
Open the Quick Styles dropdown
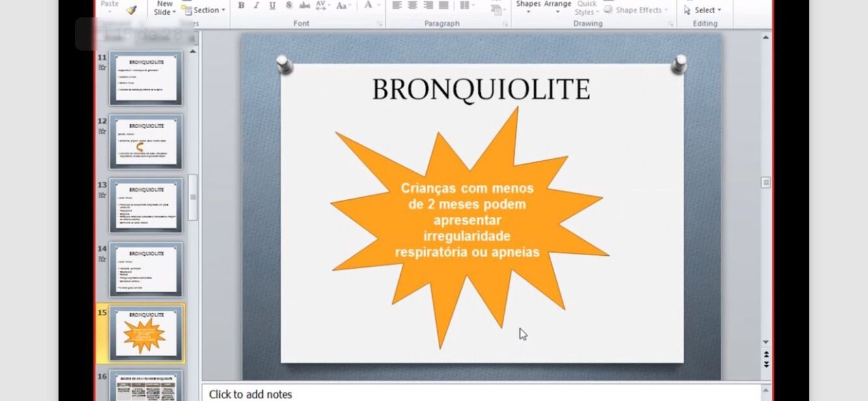pos(586,8)
